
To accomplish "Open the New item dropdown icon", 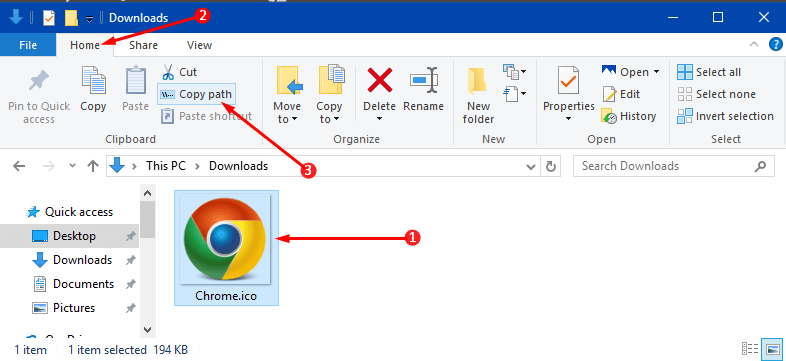I will [x=514, y=72].
